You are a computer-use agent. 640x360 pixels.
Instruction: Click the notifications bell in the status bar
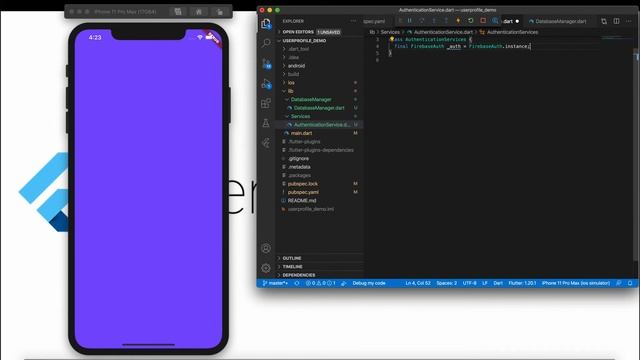(630, 283)
